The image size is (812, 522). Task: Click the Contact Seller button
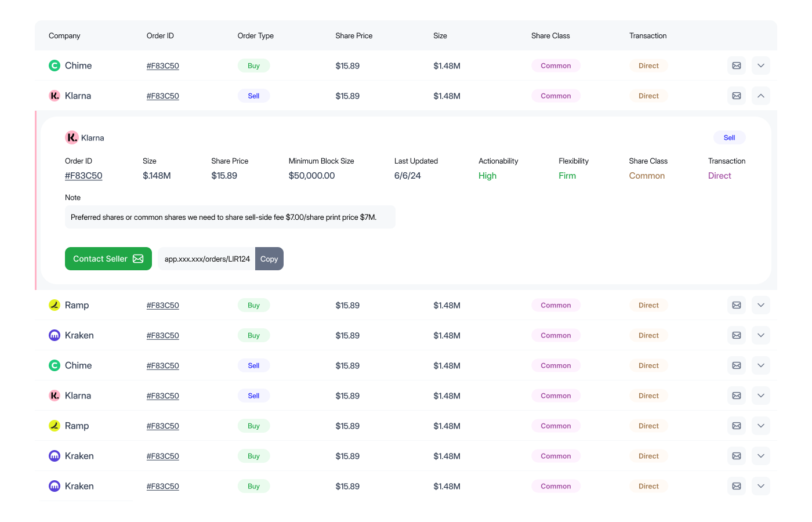[108, 259]
